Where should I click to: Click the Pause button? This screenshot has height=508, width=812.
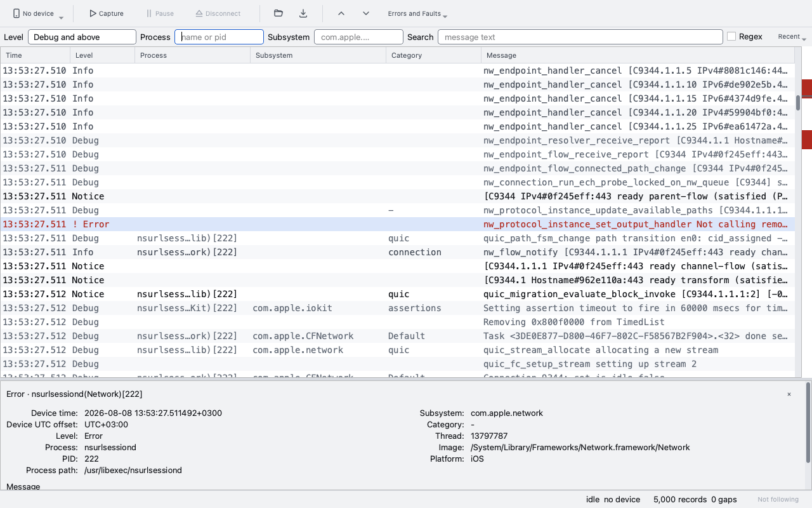coord(159,13)
